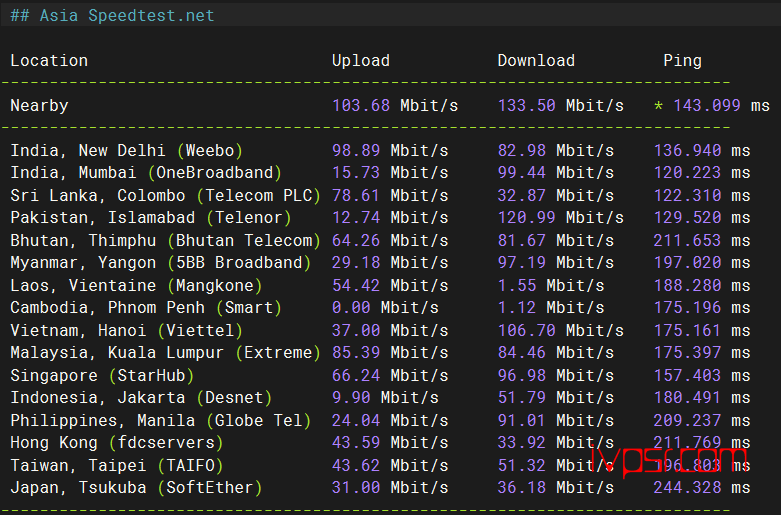Click Mumbai upload 15.73 Mbit/s
The height and width of the screenshot is (515, 781).
(x=390, y=173)
